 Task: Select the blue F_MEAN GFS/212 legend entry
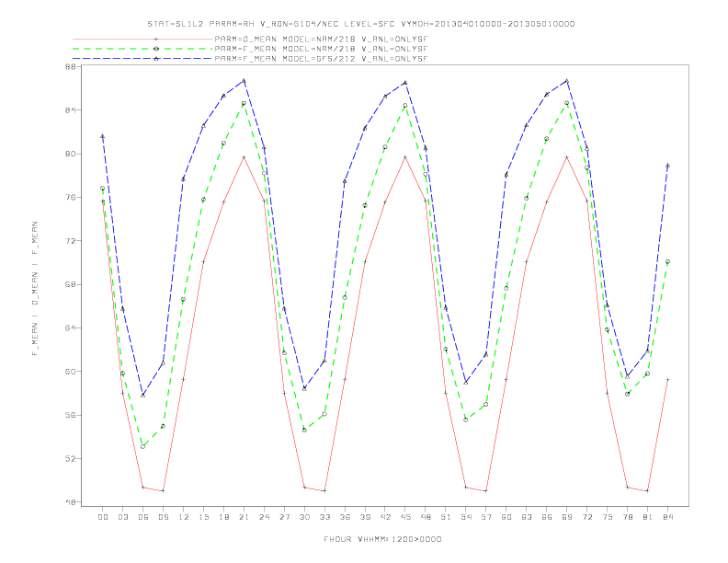tap(250, 59)
